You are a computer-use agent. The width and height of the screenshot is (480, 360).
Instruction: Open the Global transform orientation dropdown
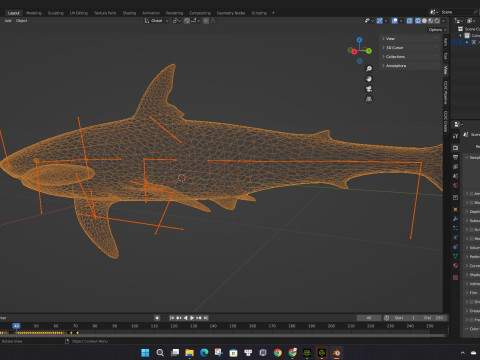coord(157,21)
